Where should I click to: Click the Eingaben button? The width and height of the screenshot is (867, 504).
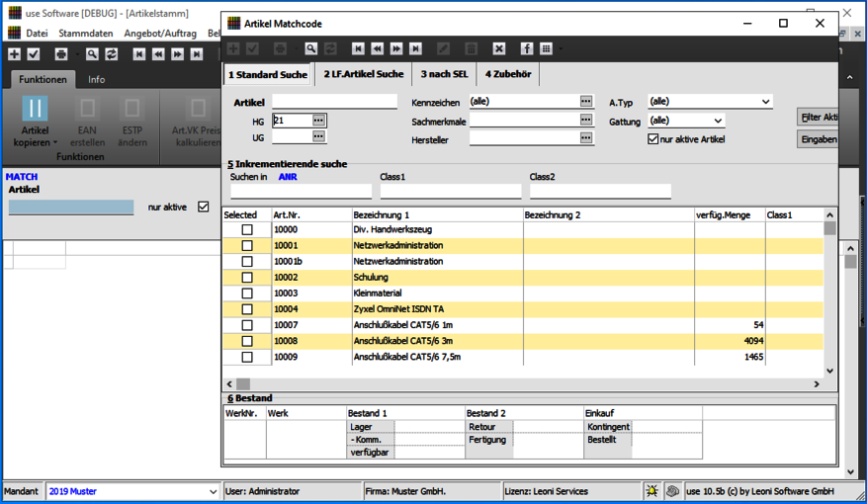(x=818, y=139)
